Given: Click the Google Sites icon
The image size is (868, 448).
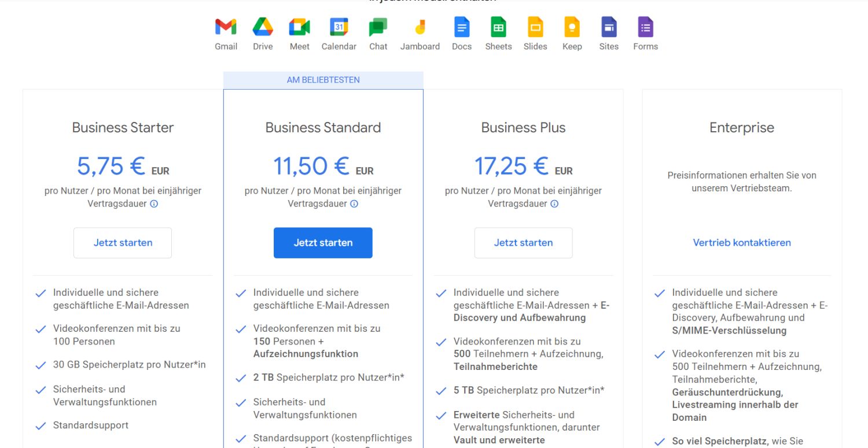Looking at the screenshot, I should pyautogui.click(x=609, y=27).
